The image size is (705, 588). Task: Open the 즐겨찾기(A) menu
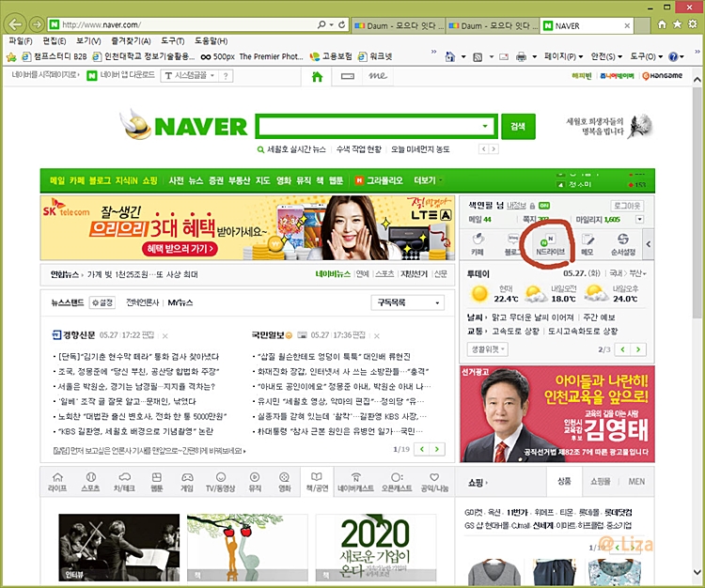tap(131, 41)
